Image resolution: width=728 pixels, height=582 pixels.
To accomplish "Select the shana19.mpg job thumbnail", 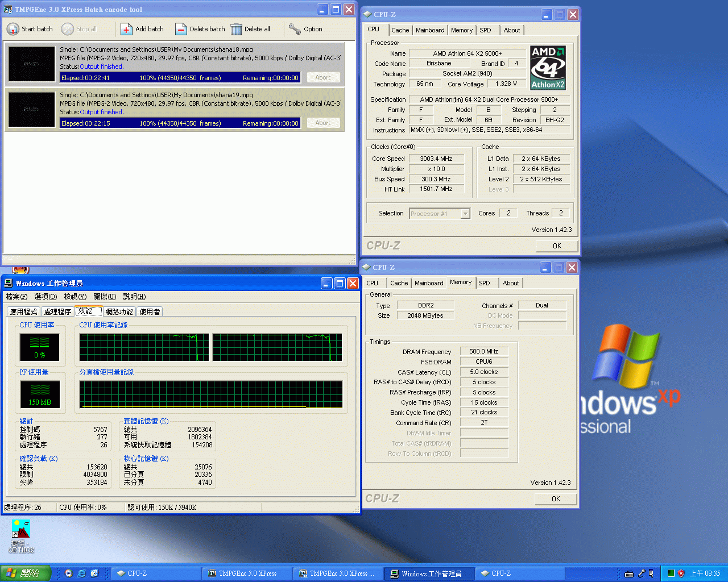I will coord(32,109).
